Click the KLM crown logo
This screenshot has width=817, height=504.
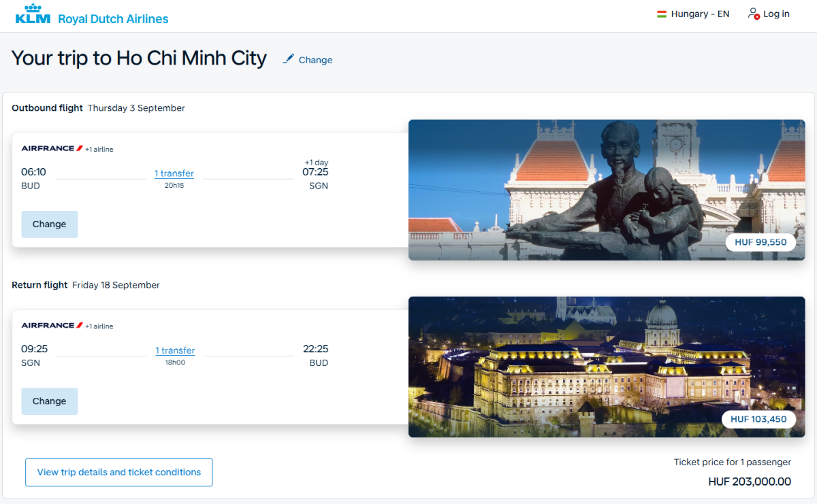33,14
